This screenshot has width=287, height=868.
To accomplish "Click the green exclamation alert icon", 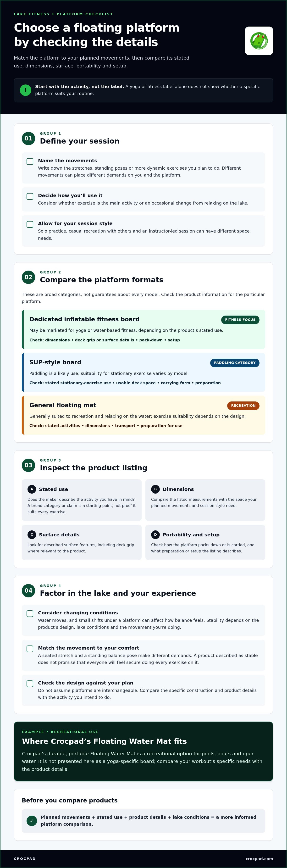I will pos(26,90).
